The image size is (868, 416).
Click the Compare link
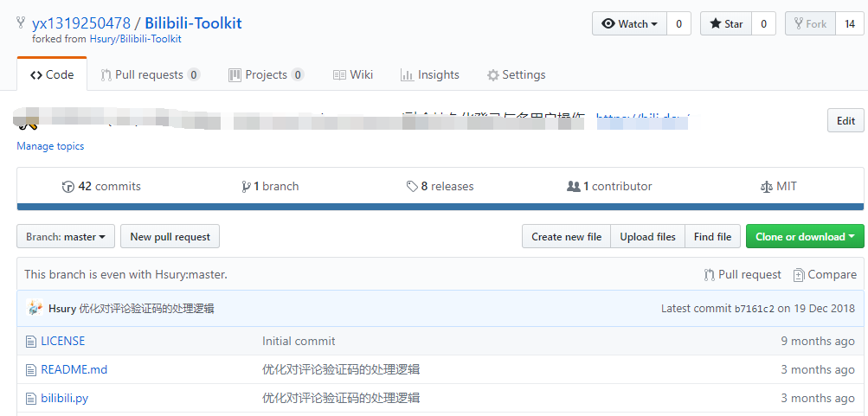(x=825, y=274)
